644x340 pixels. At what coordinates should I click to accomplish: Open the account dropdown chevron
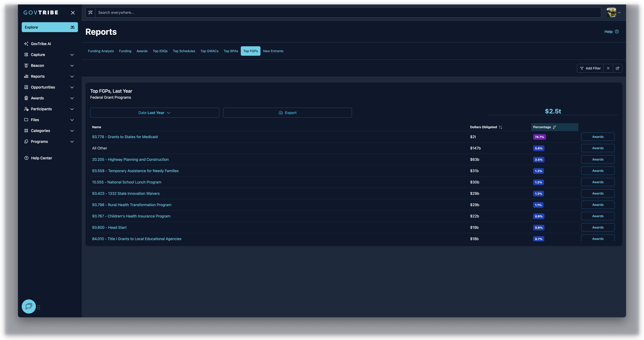click(619, 13)
